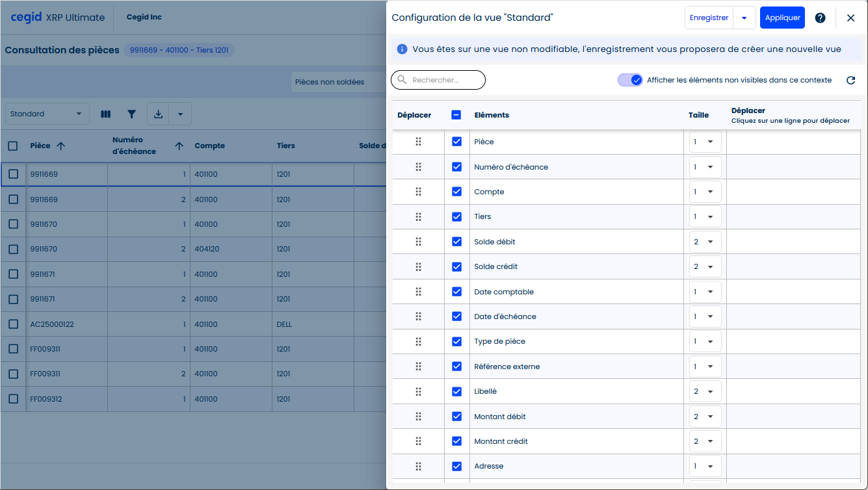Close the view configuration panel
868x490 pixels.
click(850, 18)
